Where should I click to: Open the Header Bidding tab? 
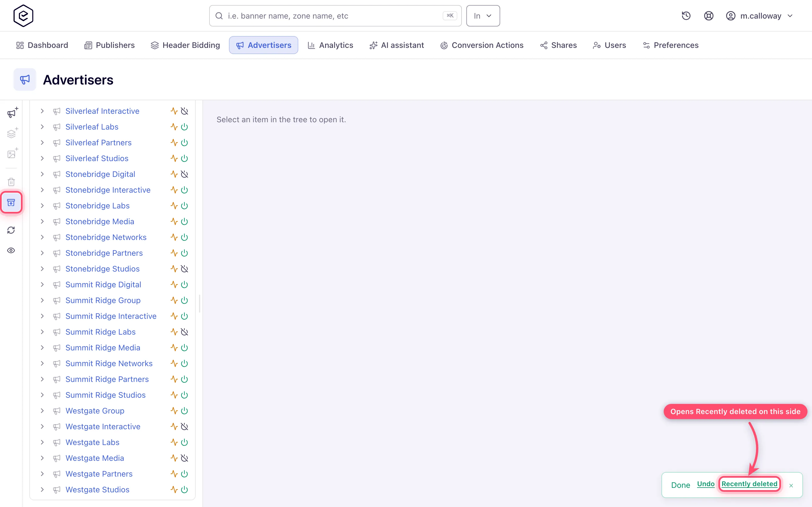click(x=185, y=45)
